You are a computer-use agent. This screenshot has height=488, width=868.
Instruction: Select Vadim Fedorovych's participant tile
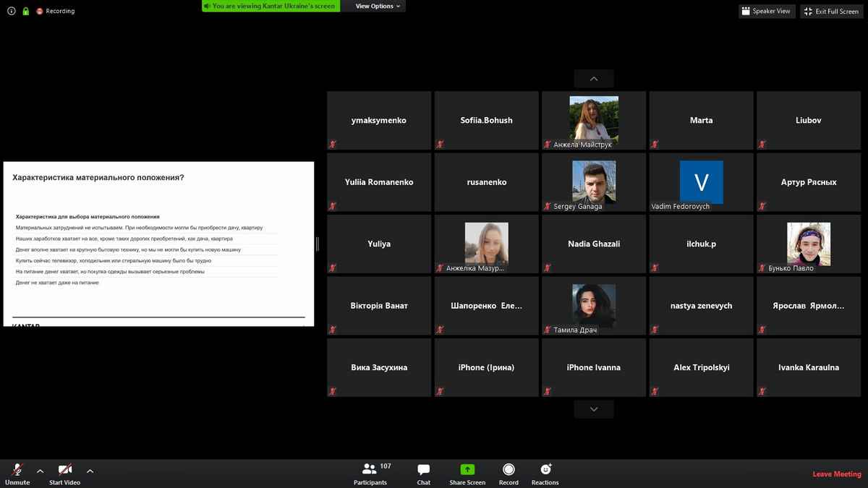[701, 182]
